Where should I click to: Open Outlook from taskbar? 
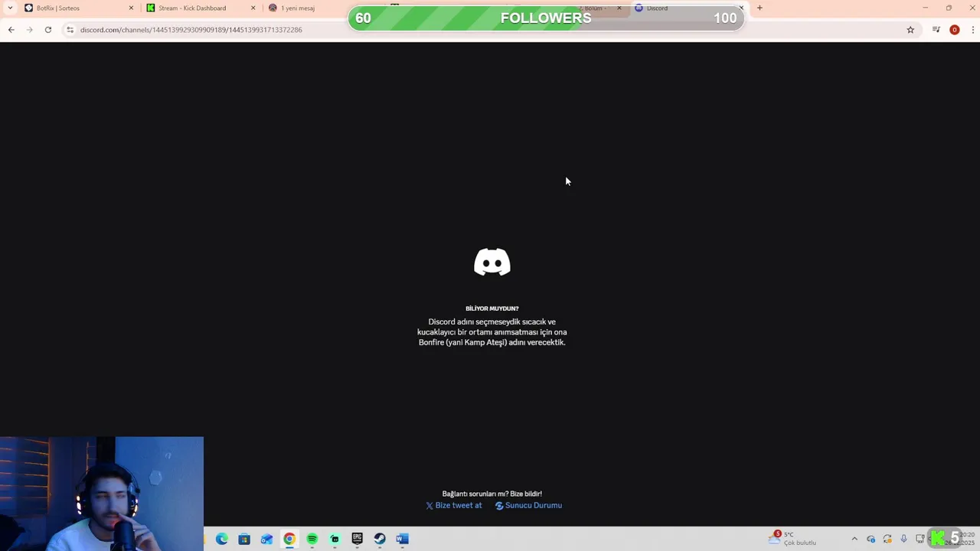coord(266,539)
